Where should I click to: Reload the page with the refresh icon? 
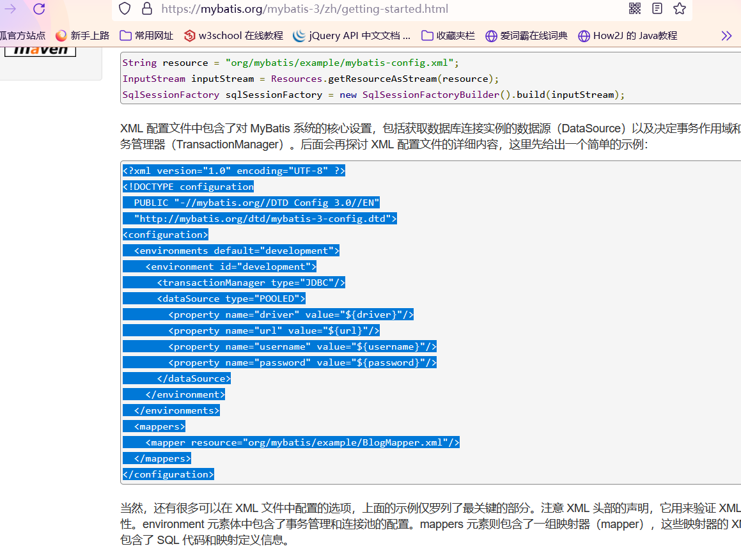click(x=39, y=8)
